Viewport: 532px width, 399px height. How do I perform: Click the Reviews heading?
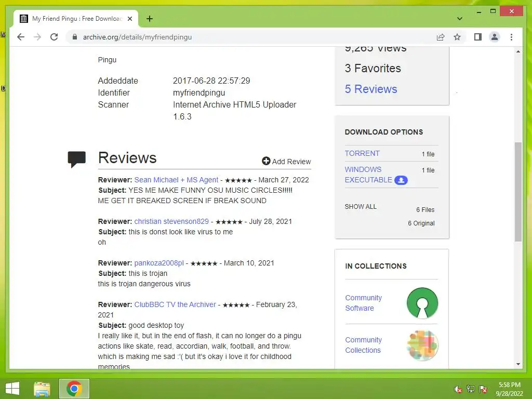[127, 158]
